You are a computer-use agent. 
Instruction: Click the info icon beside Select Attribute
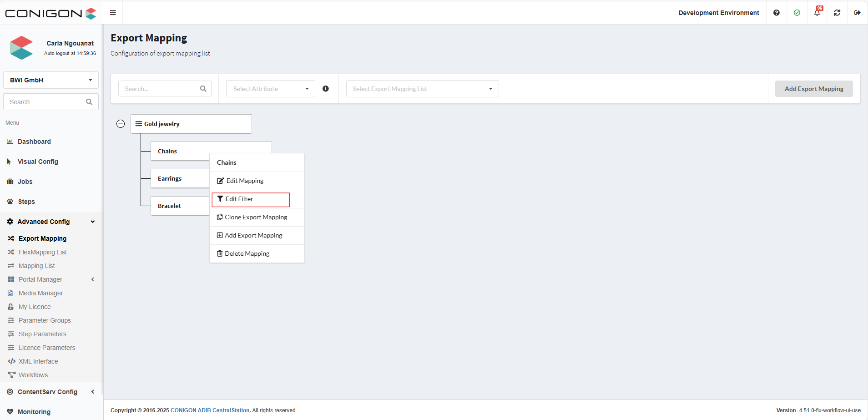[x=326, y=89]
